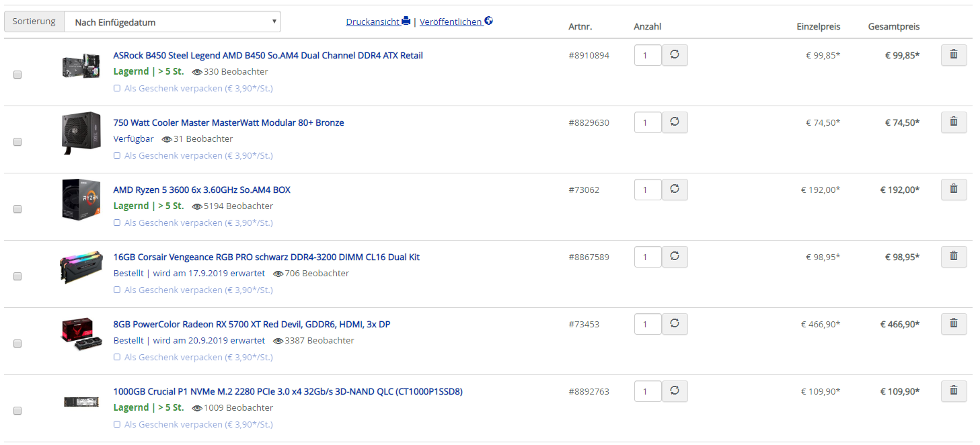The width and height of the screenshot is (980, 445).
Task: Remove the AMD Ryzen 5 3600 from cart
Action: (x=953, y=190)
